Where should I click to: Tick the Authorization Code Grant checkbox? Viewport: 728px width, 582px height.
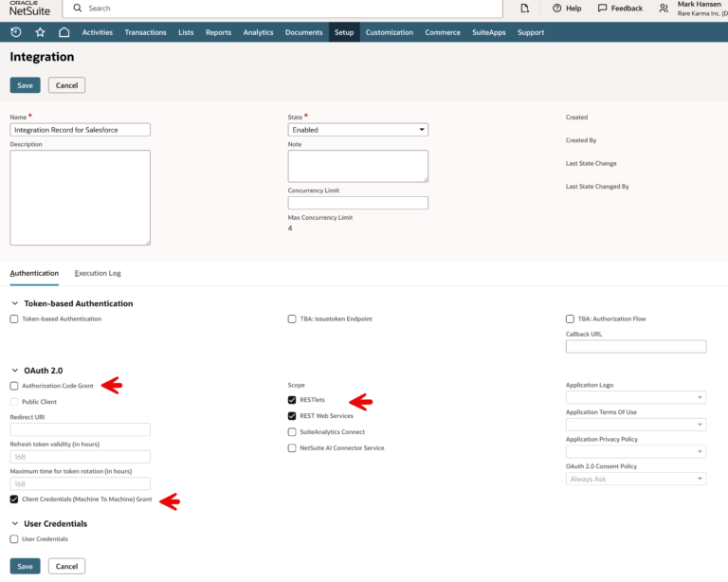tap(14, 386)
